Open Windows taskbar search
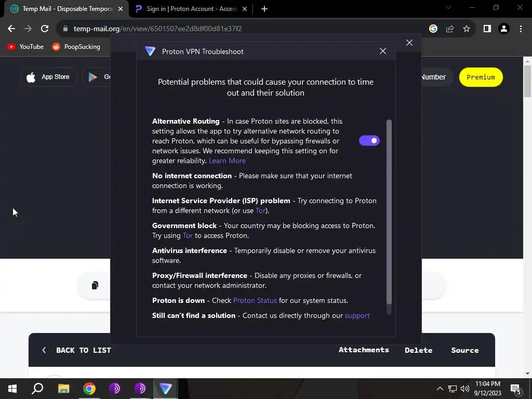532x399 pixels. point(37,389)
